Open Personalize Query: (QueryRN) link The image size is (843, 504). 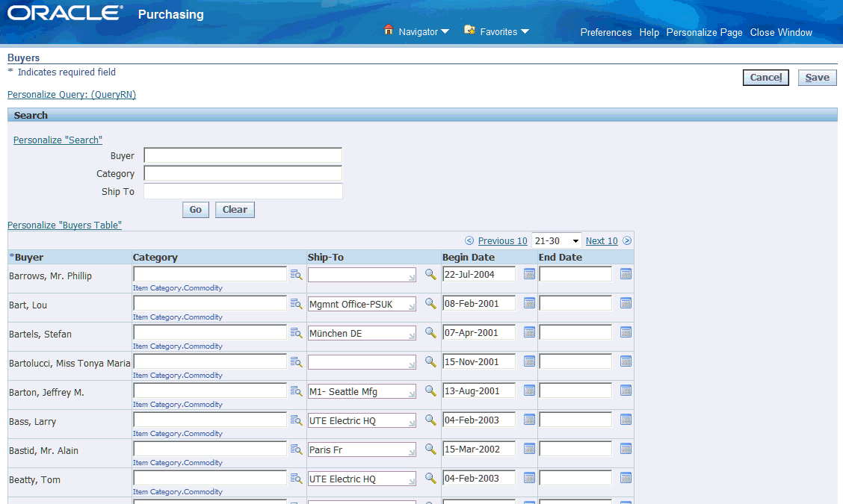[x=72, y=95]
